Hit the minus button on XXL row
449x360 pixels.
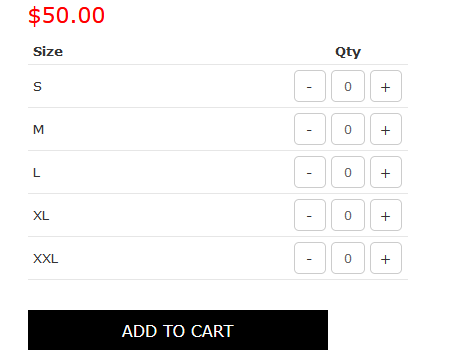(310, 258)
